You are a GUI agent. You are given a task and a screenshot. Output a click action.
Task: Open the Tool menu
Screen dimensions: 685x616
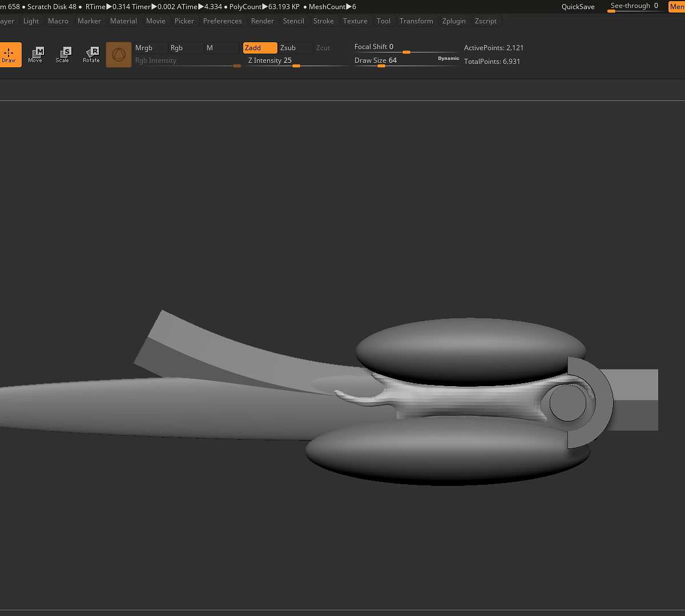[x=384, y=21]
